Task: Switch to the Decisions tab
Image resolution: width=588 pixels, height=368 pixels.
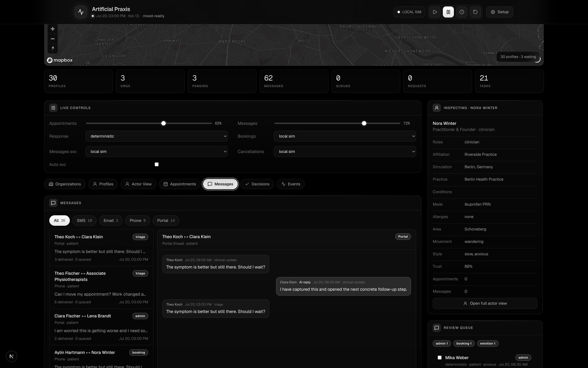Action: [x=257, y=184]
